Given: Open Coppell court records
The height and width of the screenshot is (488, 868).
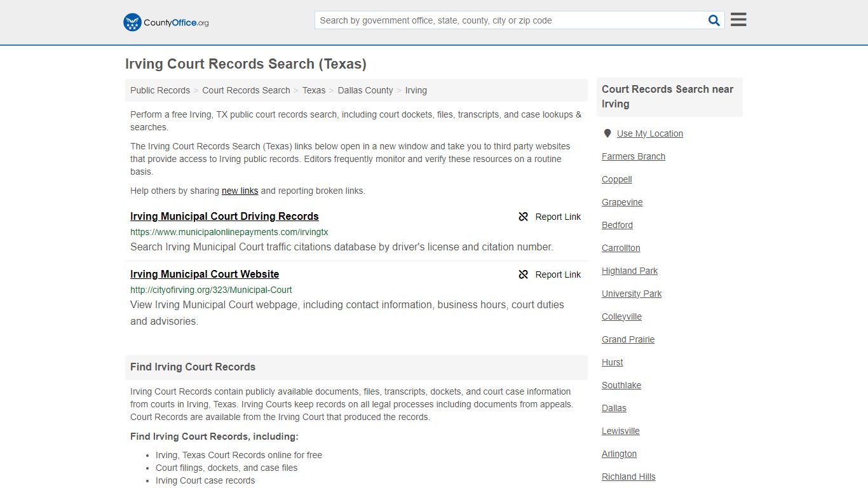Looking at the screenshot, I should click(x=617, y=179).
